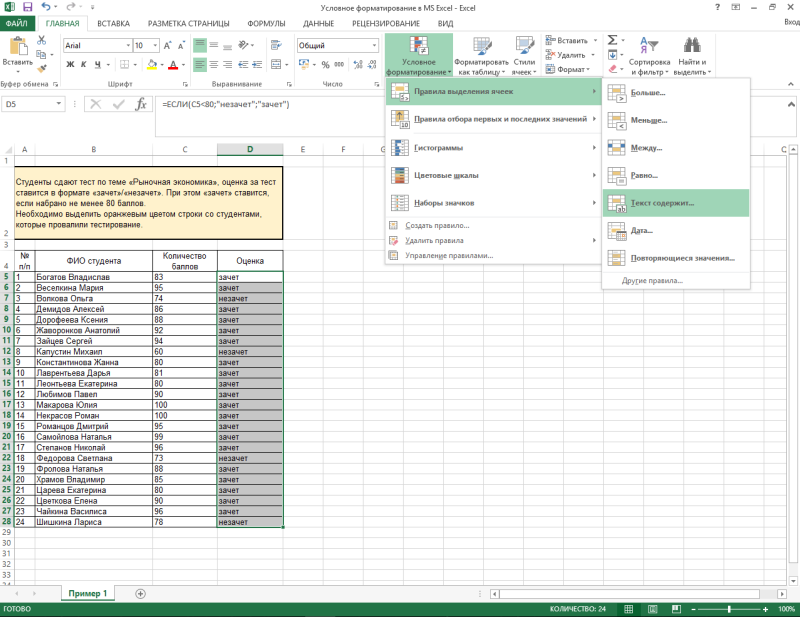The image size is (800, 617).
Task: Click Управление правилами... option
Action: coord(493,256)
